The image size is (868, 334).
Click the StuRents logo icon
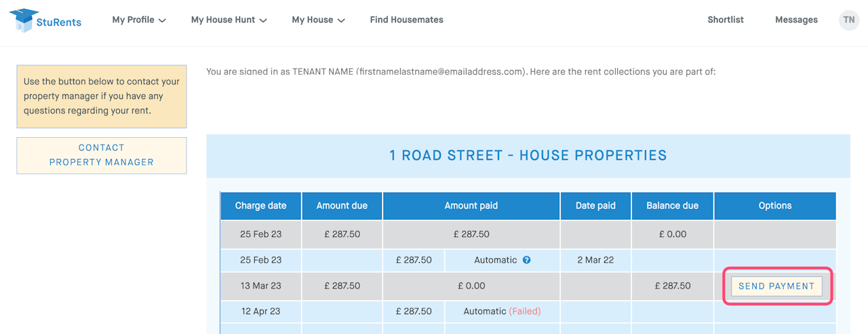pos(24,20)
